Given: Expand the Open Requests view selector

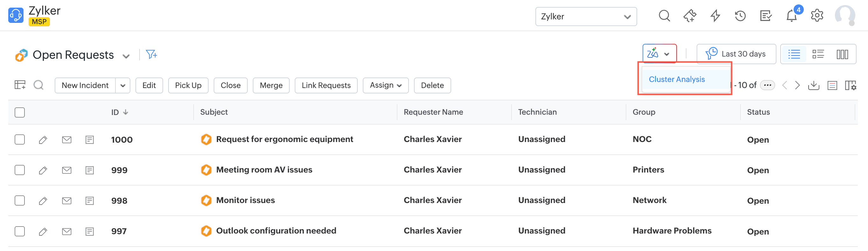Looking at the screenshot, I should pyautogui.click(x=126, y=56).
